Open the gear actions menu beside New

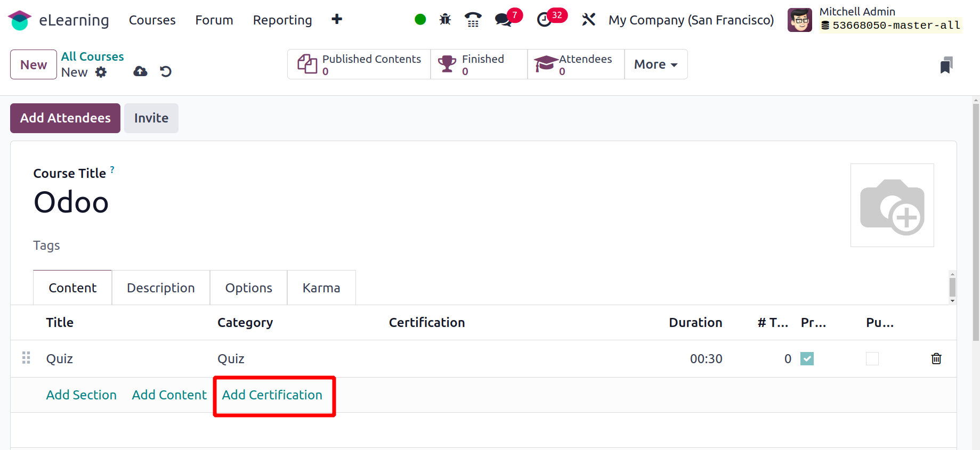pos(101,72)
